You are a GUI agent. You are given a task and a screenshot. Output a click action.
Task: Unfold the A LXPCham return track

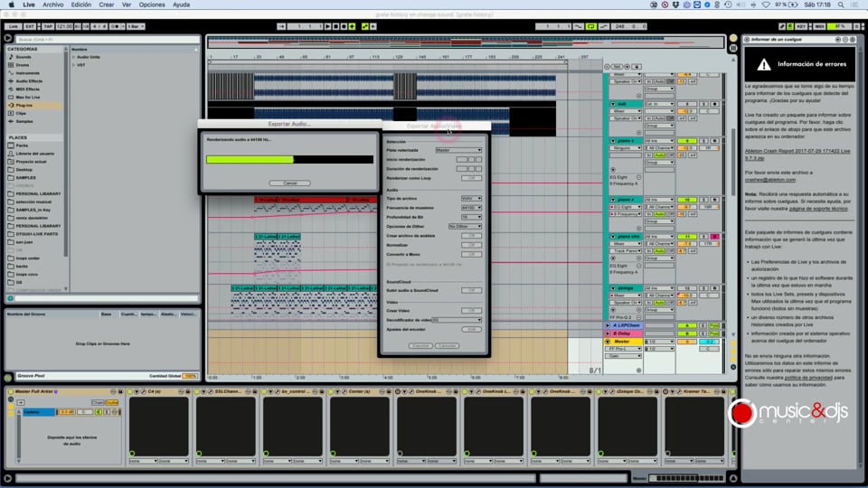[608, 326]
